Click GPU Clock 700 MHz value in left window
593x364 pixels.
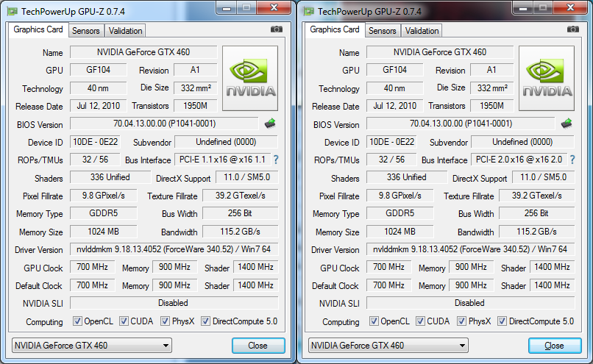tap(92, 267)
